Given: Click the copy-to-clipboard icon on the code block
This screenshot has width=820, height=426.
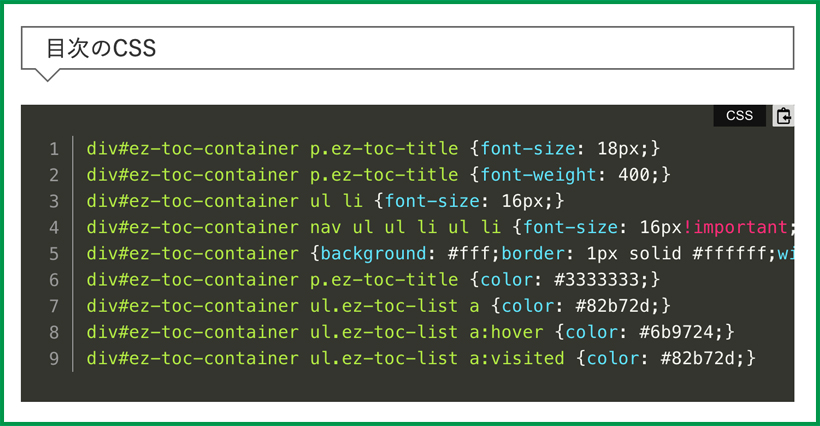Looking at the screenshot, I should point(784,116).
